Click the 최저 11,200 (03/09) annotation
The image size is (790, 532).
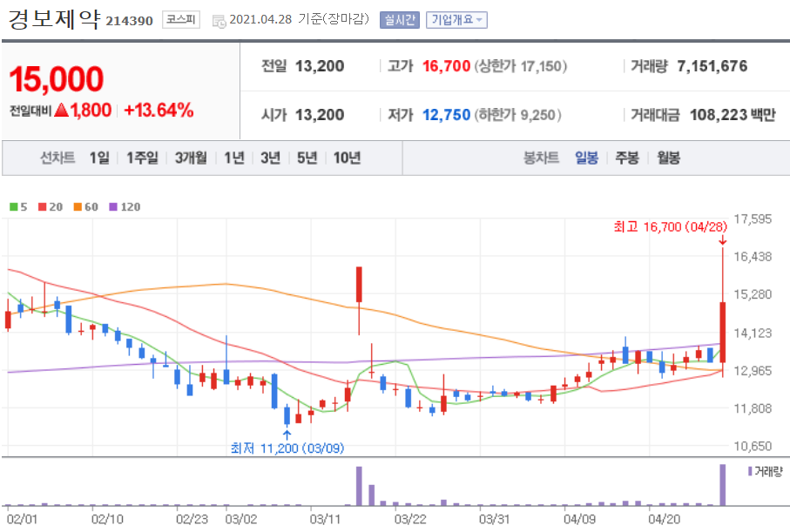287,448
